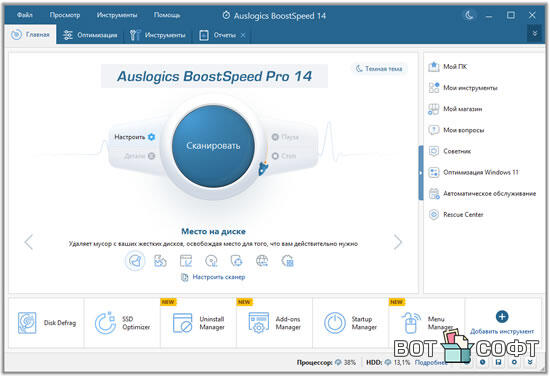Viewport: 550px width, 376px height.
Task: Open Мой магазин in the sidebar
Action: click(x=455, y=109)
